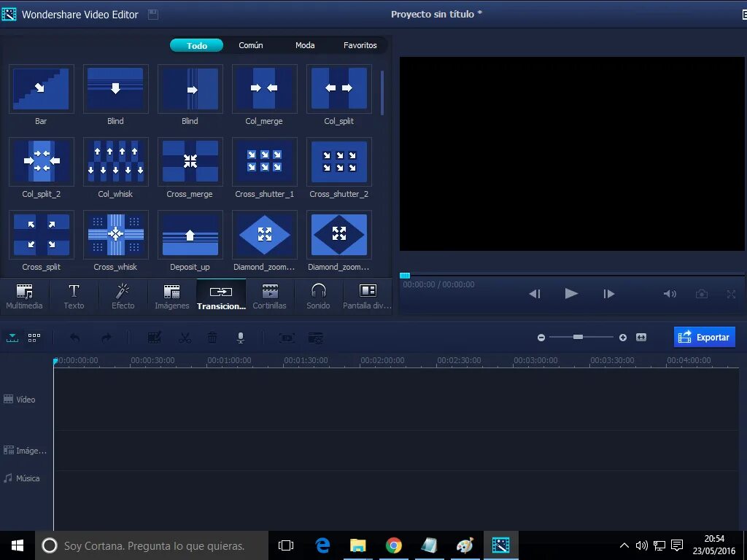Switch to the Común filter tab

pyautogui.click(x=251, y=45)
